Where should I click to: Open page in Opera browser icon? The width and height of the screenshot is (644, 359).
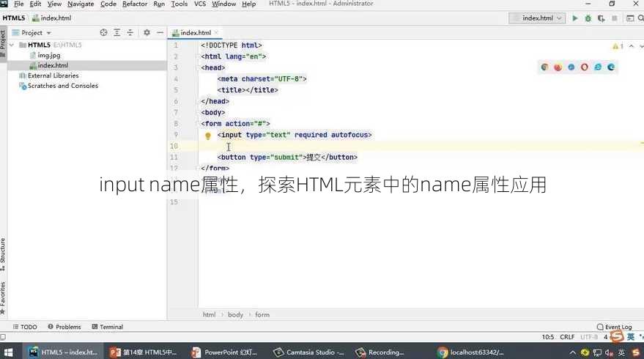(x=585, y=67)
